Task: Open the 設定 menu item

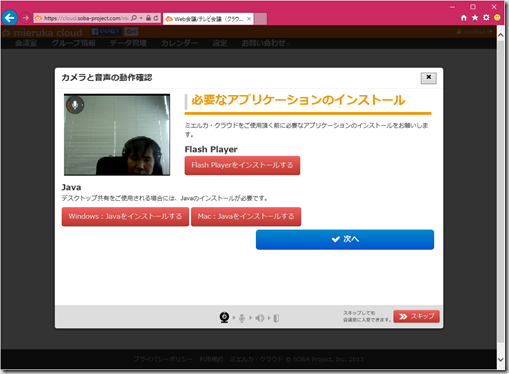Action: (x=220, y=43)
